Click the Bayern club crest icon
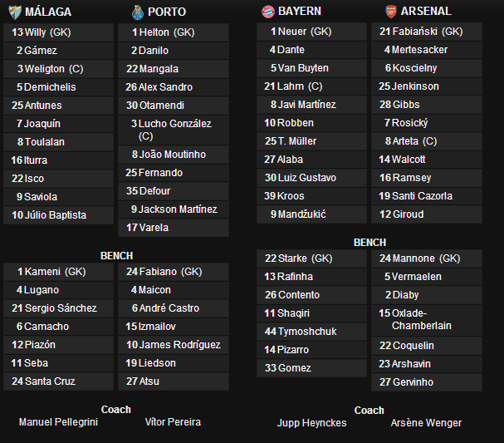The image size is (504, 443). pyautogui.click(x=267, y=12)
